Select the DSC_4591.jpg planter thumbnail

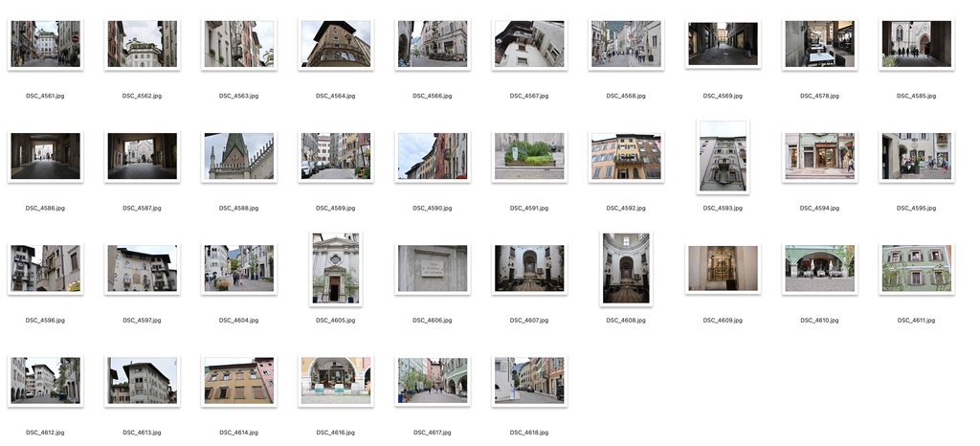(529, 156)
